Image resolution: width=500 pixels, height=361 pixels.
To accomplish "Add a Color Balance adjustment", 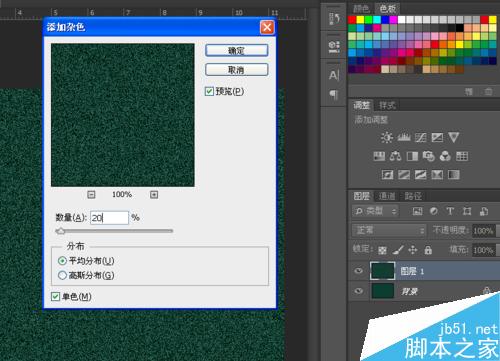I will click(395, 156).
